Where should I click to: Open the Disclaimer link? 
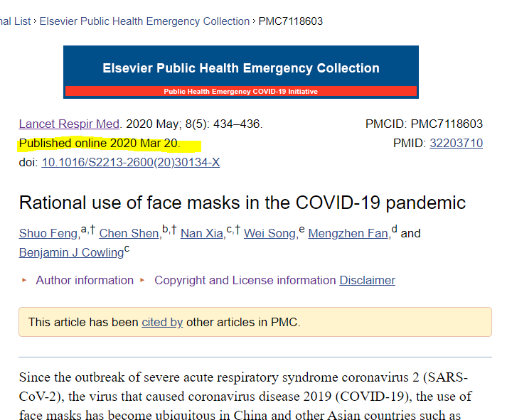(367, 280)
